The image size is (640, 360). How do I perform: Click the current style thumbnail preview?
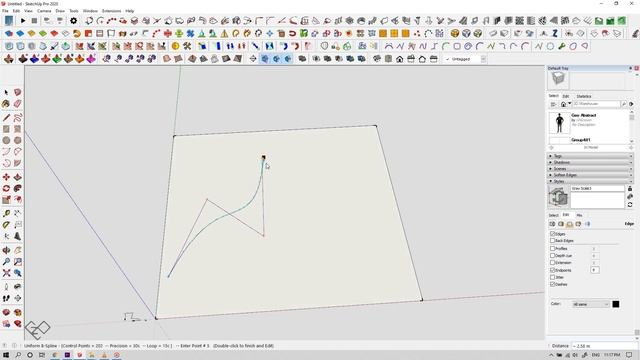[558, 196]
